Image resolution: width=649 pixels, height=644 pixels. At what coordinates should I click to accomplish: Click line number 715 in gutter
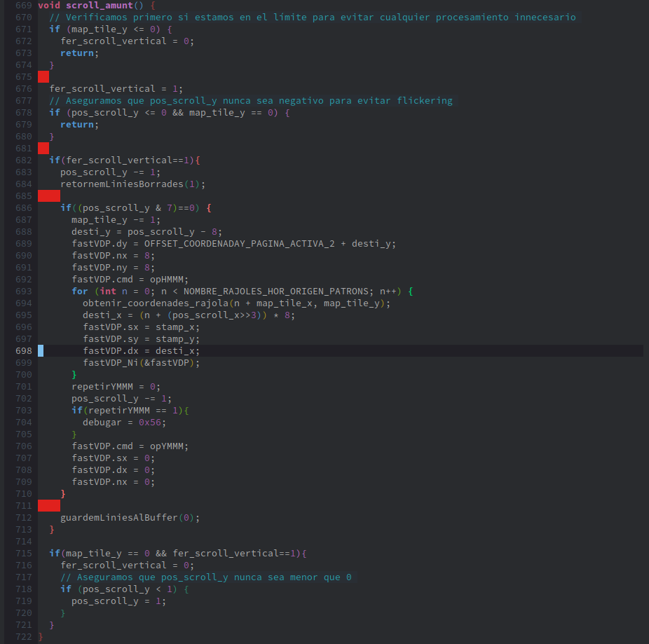click(24, 554)
